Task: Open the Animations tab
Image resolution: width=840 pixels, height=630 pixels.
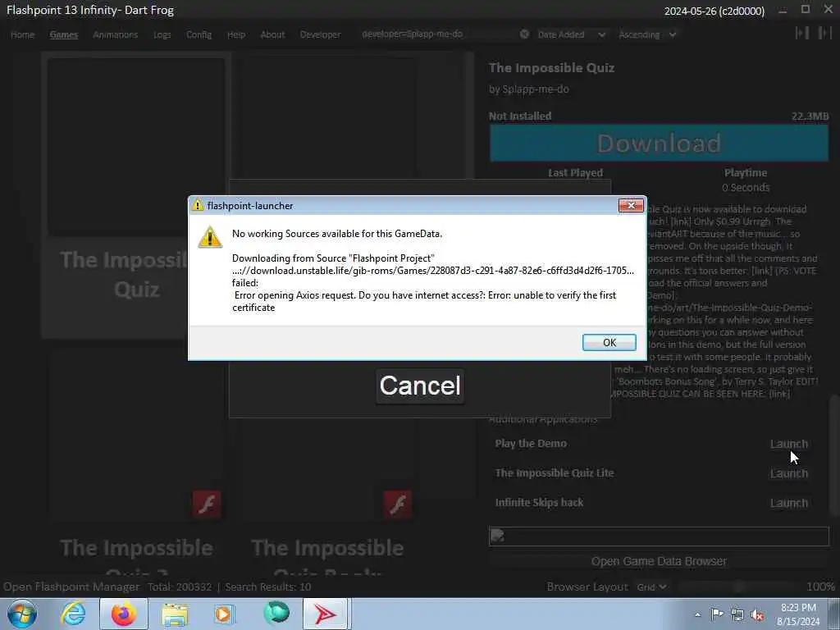Action: (x=115, y=34)
